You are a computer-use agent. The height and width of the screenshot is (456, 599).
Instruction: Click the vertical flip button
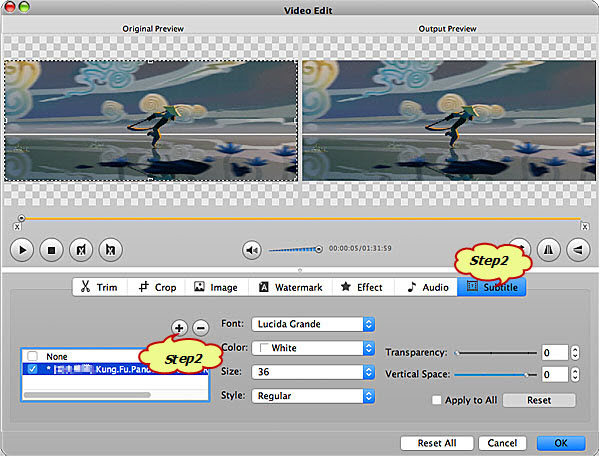pos(578,250)
